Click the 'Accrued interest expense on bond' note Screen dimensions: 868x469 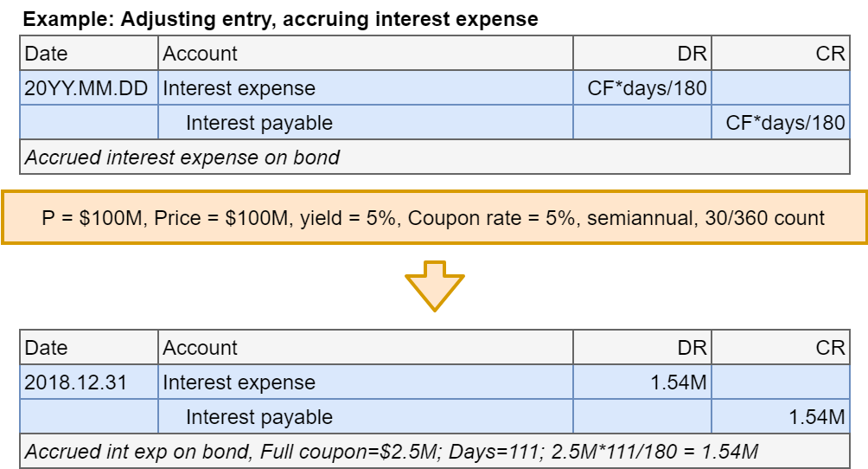pos(182,157)
